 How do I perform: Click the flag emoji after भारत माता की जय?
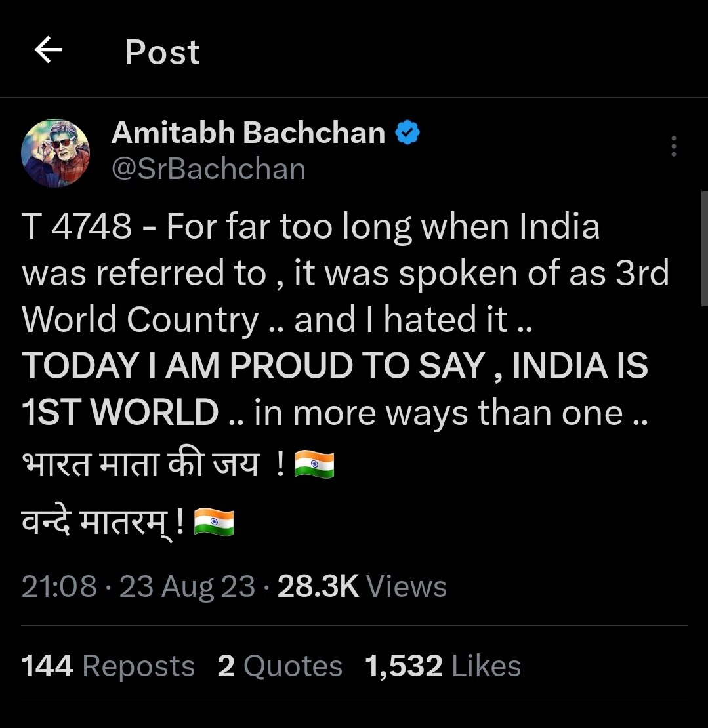tap(314, 466)
